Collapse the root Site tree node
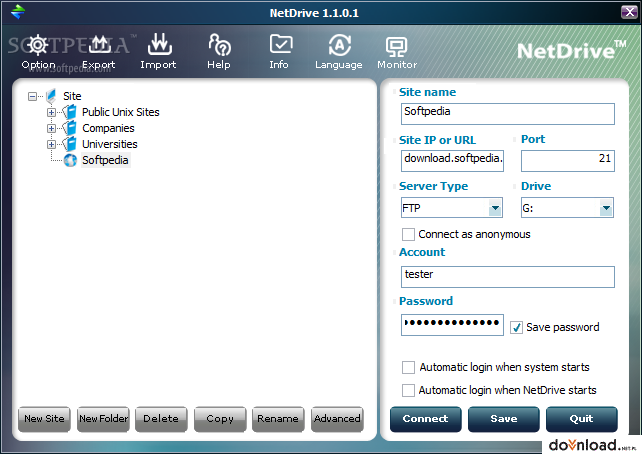The width and height of the screenshot is (642, 454). [32, 96]
